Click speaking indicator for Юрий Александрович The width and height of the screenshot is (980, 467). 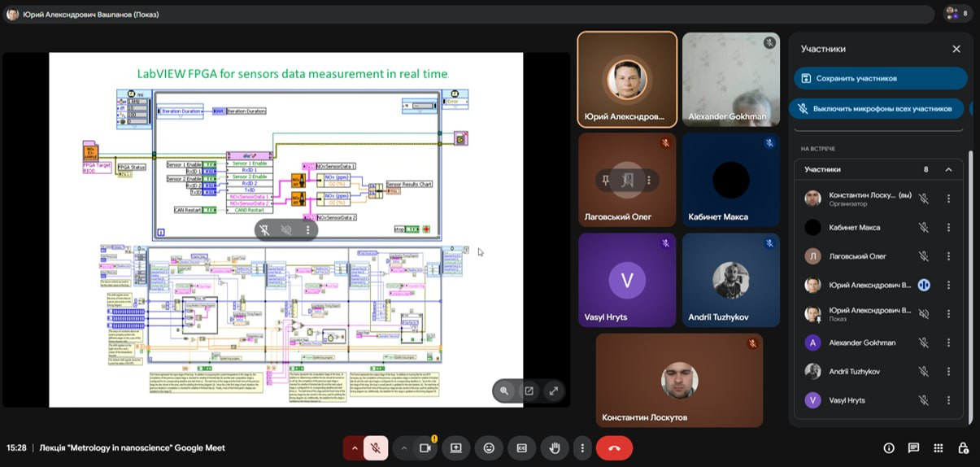pos(924,285)
